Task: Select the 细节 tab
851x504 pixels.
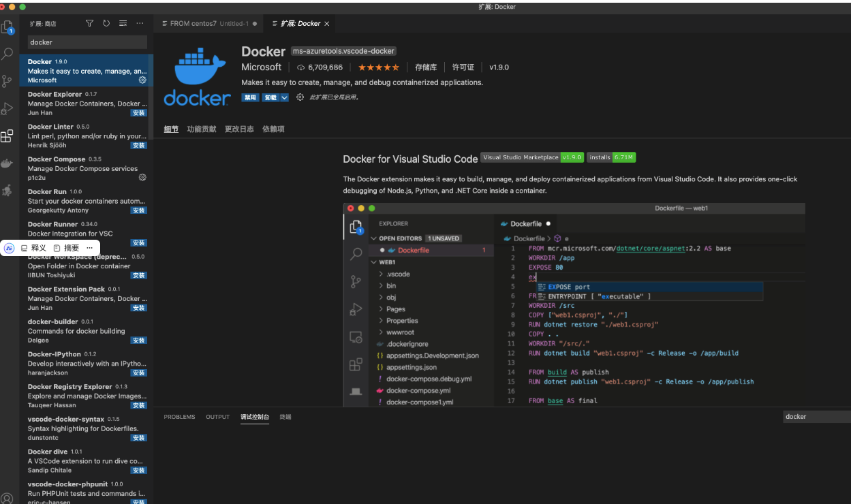Action: (171, 129)
